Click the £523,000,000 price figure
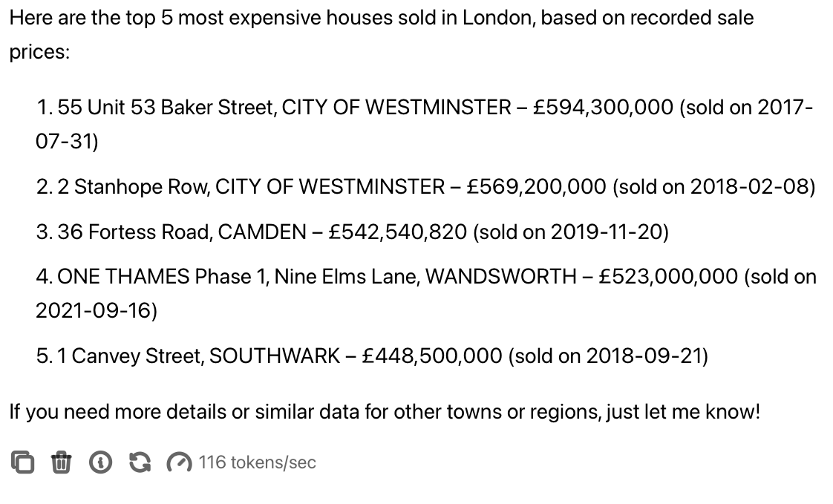Image resolution: width=833 pixels, height=504 pixels. coord(668,277)
